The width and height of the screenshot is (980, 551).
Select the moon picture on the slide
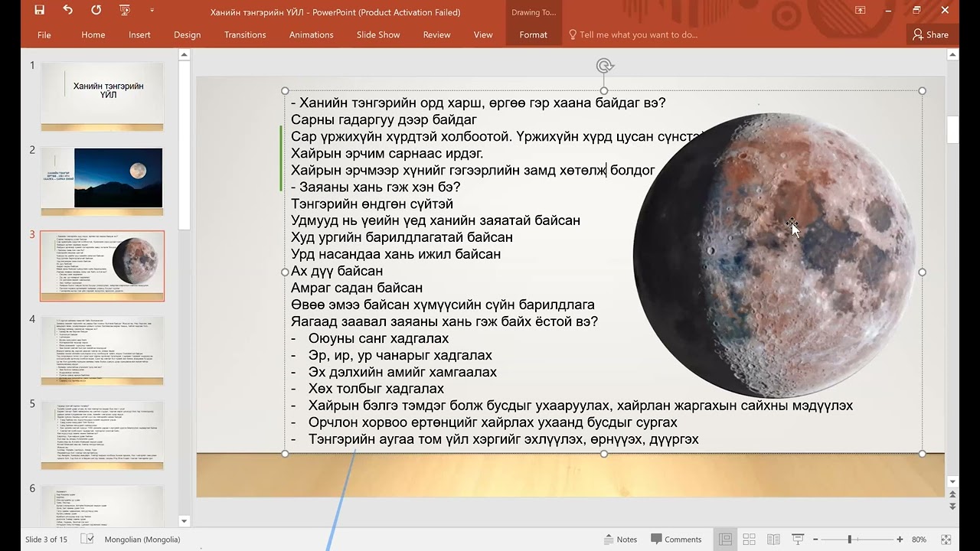tap(775, 256)
